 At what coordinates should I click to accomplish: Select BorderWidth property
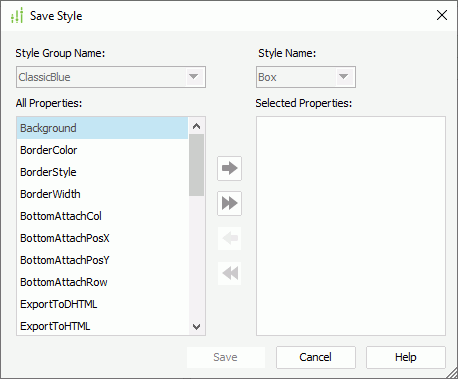(x=102, y=194)
